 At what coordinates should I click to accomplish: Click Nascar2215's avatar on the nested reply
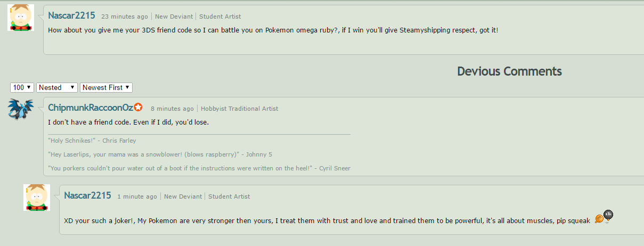point(37,198)
